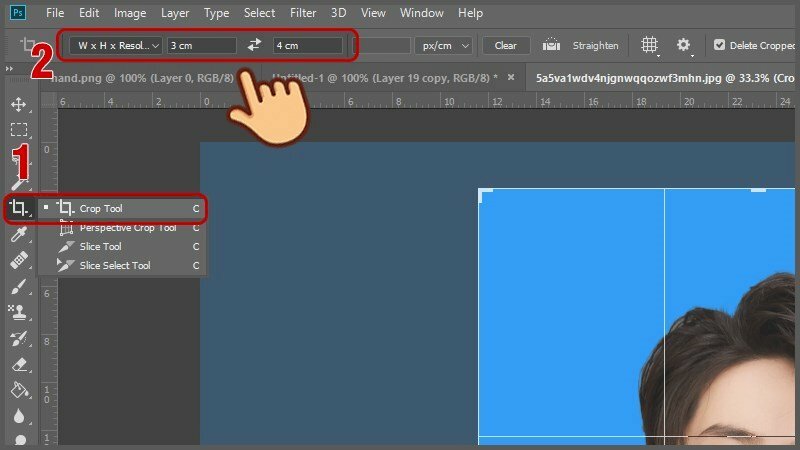Choose Perspective Crop Tool from flyout

(127, 227)
